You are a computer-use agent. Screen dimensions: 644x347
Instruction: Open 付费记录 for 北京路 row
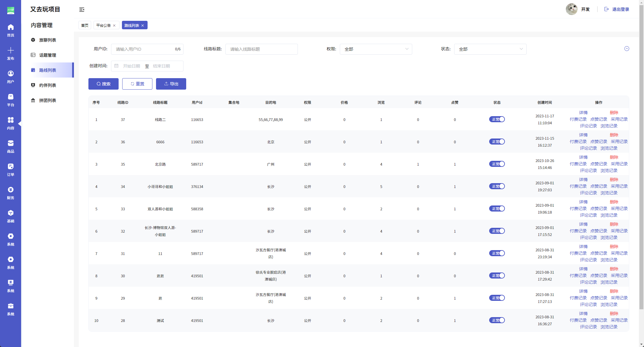coord(578,164)
